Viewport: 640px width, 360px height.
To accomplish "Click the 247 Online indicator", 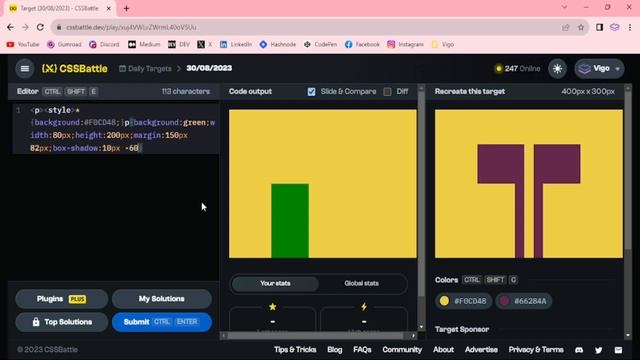I will point(517,69).
